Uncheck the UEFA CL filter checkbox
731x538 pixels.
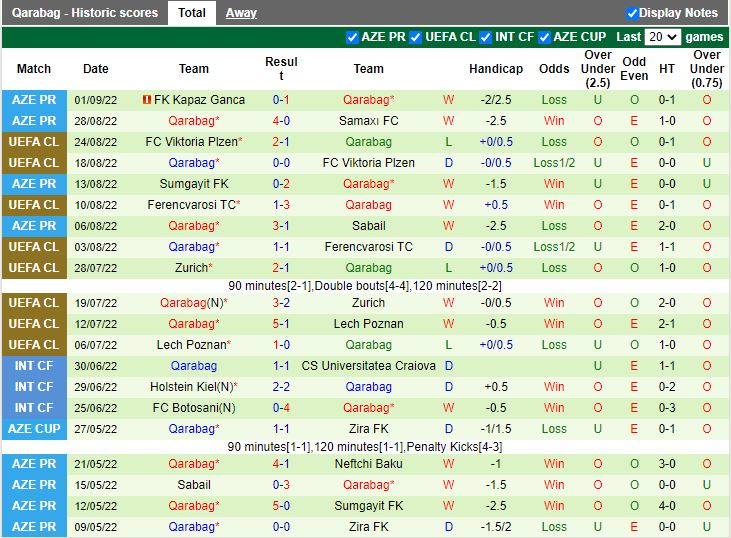[415, 37]
